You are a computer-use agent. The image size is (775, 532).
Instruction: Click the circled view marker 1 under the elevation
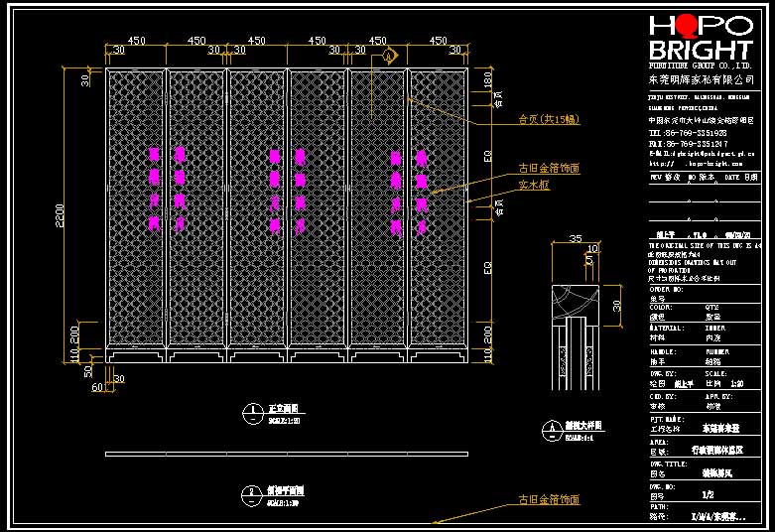(x=253, y=413)
